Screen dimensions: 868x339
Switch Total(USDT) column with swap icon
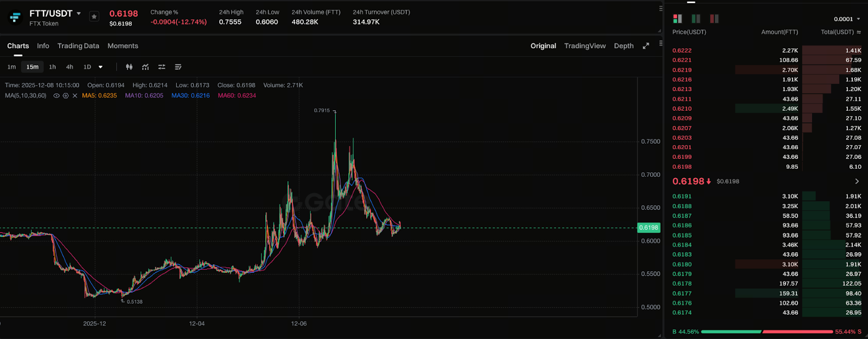859,32
